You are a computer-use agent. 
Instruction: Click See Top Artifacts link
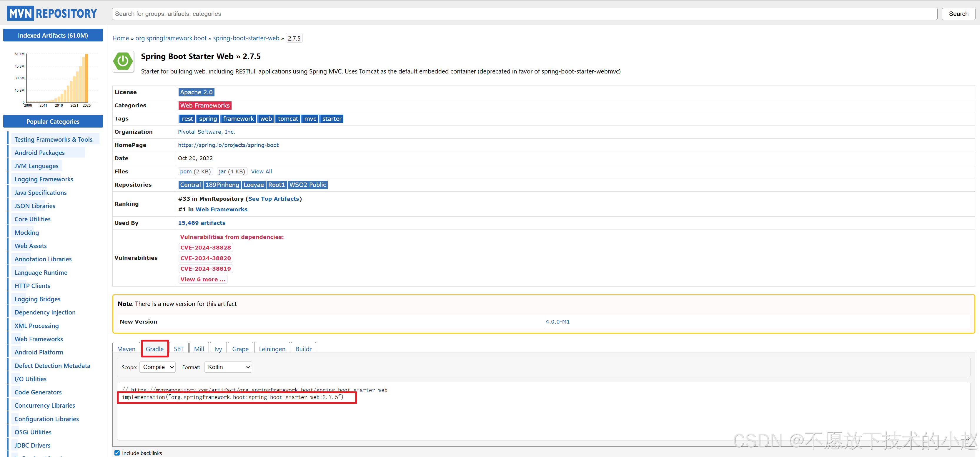tap(274, 199)
